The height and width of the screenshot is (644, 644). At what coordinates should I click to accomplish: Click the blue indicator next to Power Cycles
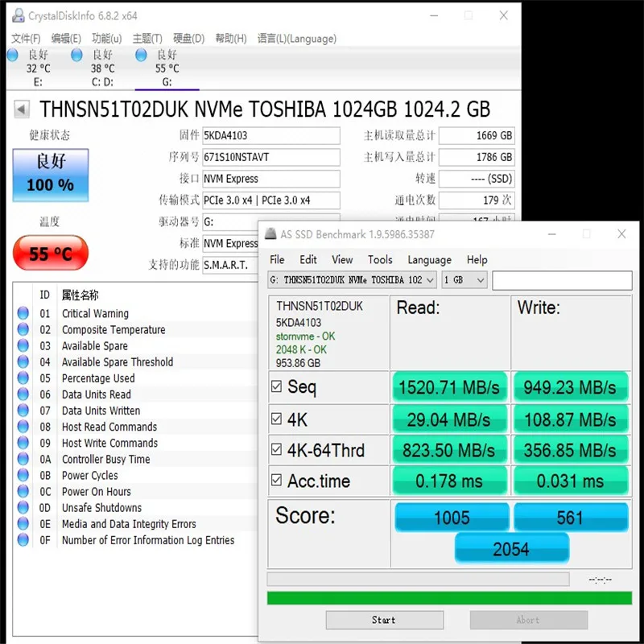24,475
